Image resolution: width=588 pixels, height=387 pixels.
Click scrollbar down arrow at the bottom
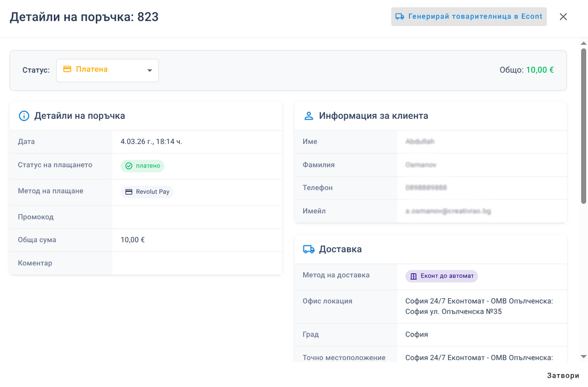pos(583,357)
